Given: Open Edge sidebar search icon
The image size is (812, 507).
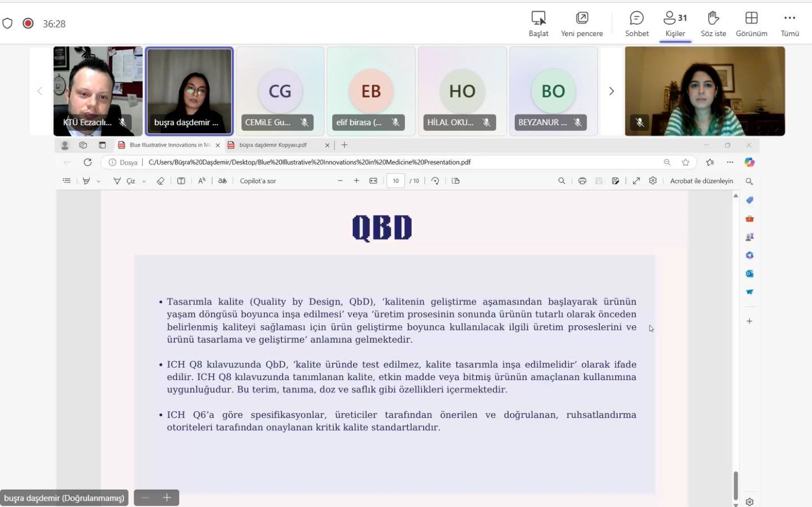Looking at the screenshot, I should [x=749, y=181].
